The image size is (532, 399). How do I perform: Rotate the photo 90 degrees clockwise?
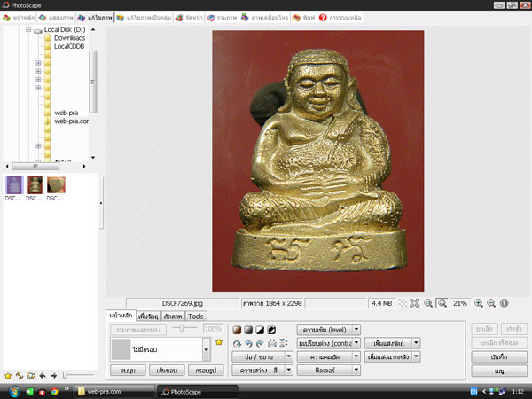pyautogui.click(x=260, y=343)
